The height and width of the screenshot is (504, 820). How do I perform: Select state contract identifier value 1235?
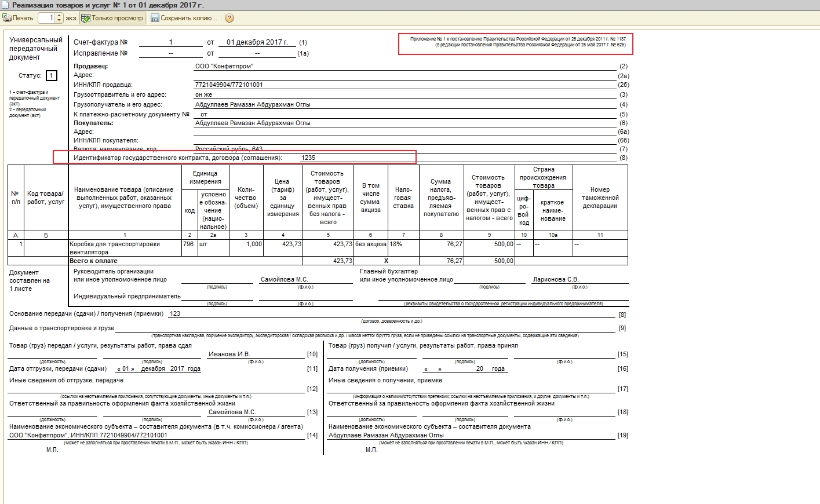pyautogui.click(x=308, y=158)
